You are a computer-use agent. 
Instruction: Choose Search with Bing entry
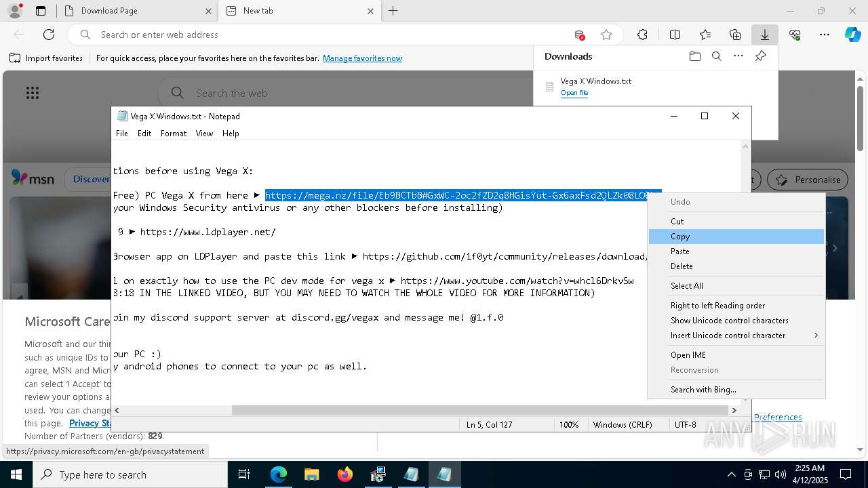coord(736,390)
